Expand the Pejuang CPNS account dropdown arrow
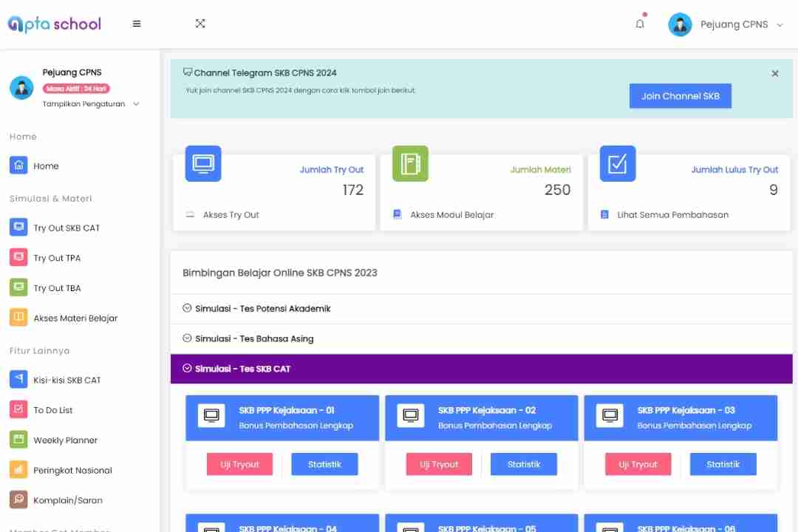Screen dimensions: 798x532 tap(780, 25)
